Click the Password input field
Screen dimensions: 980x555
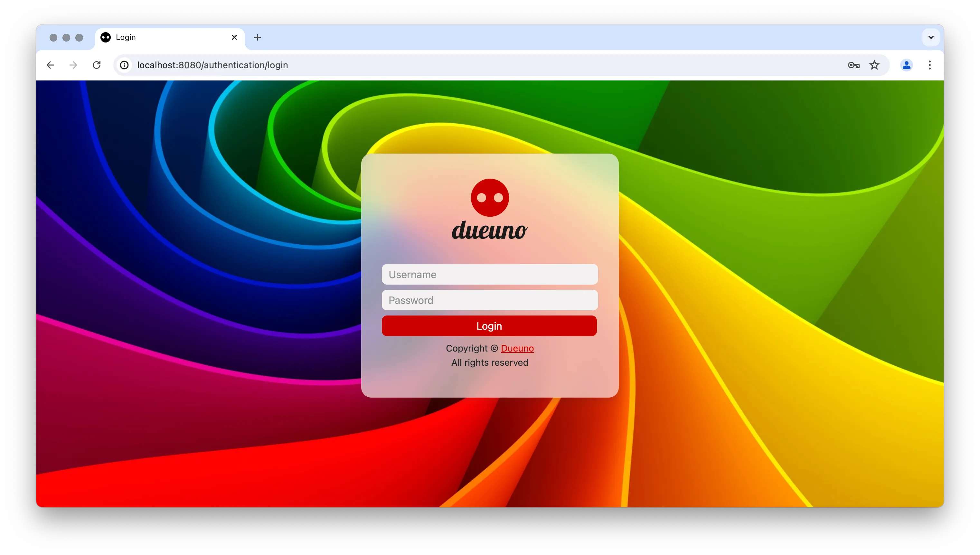click(x=489, y=300)
